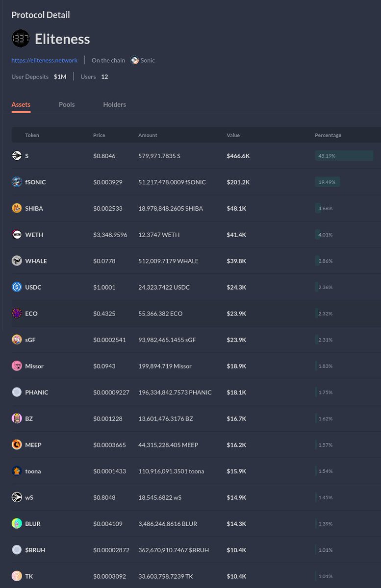Click the TK token icon

17,576
